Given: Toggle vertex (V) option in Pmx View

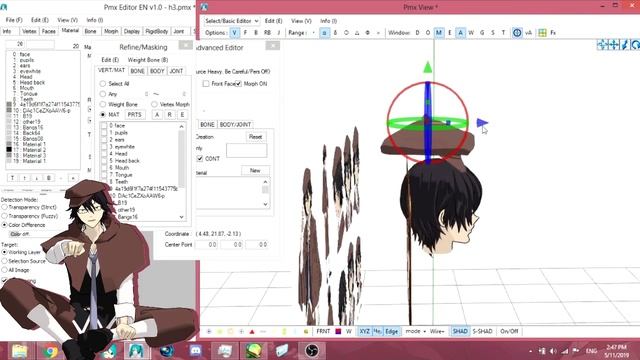Looking at the screenshot, I should pyautogui.click(x=234, y=33).
